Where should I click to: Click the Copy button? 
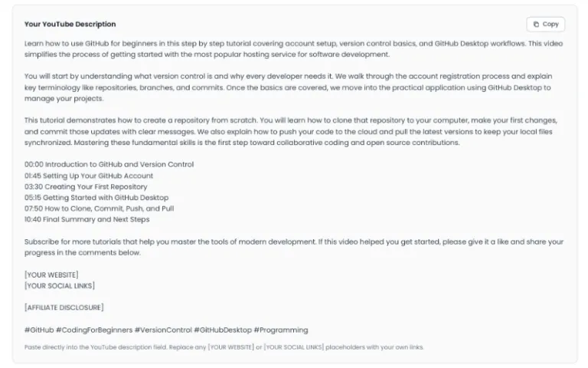tap(545, 24)
